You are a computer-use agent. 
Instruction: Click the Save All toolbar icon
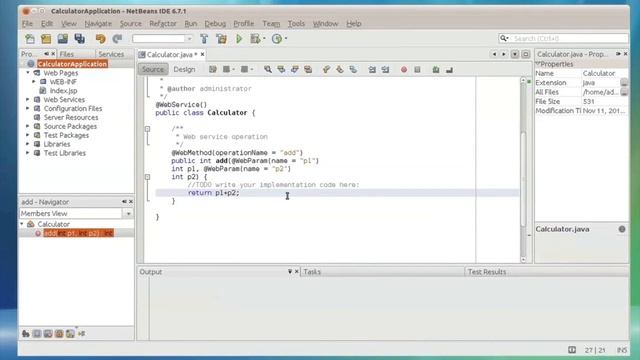coord(80,39)
